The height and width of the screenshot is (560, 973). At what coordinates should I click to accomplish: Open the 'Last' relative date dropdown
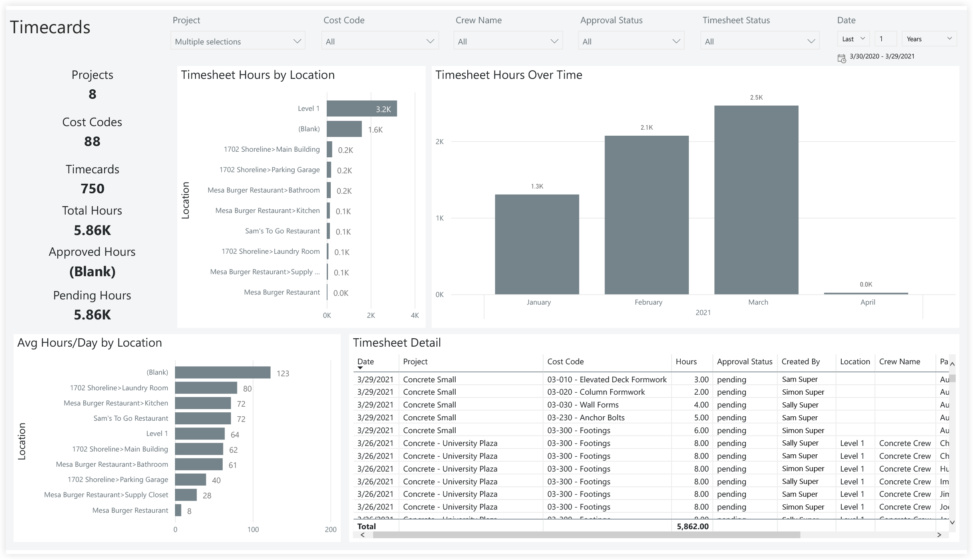853,39
